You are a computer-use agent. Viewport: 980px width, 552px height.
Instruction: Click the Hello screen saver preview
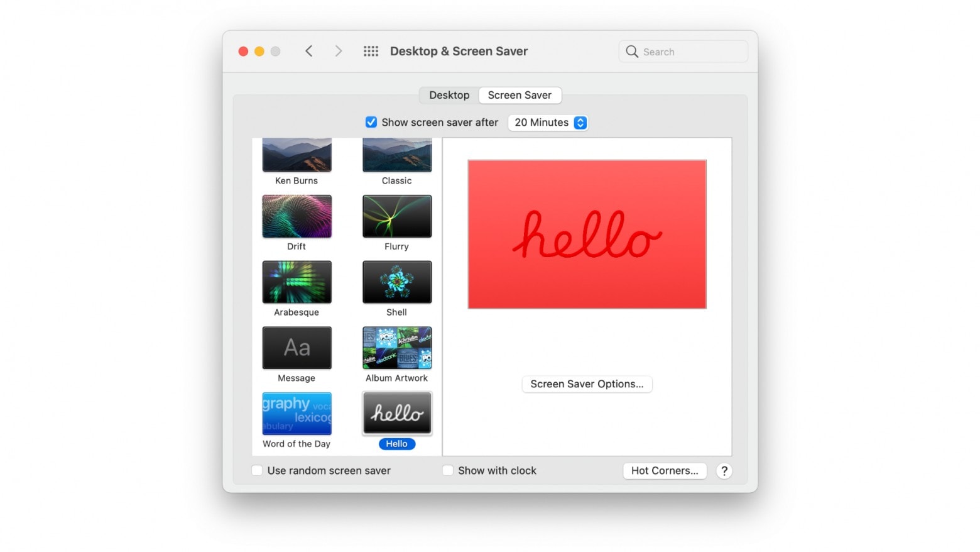click(x=396, y=413)
